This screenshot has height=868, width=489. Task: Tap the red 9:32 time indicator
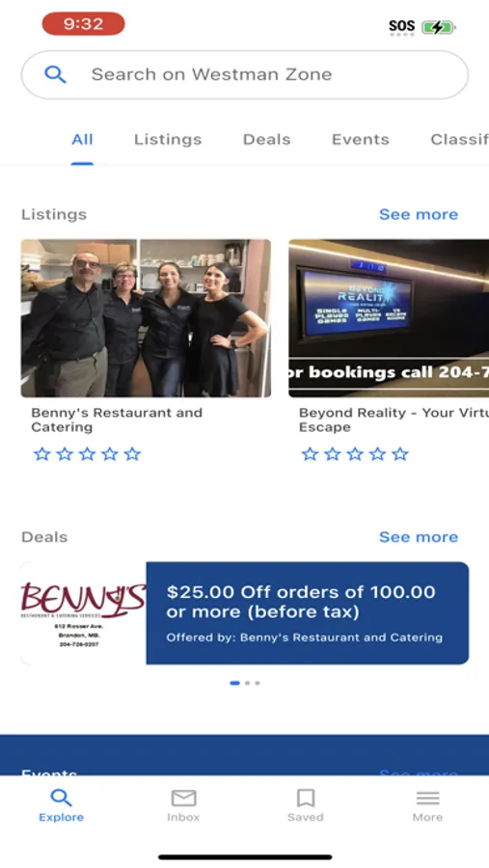point(84,24)
